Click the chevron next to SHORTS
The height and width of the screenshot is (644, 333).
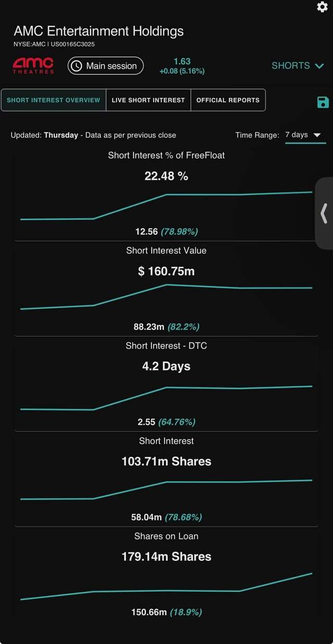pos(319,66)
